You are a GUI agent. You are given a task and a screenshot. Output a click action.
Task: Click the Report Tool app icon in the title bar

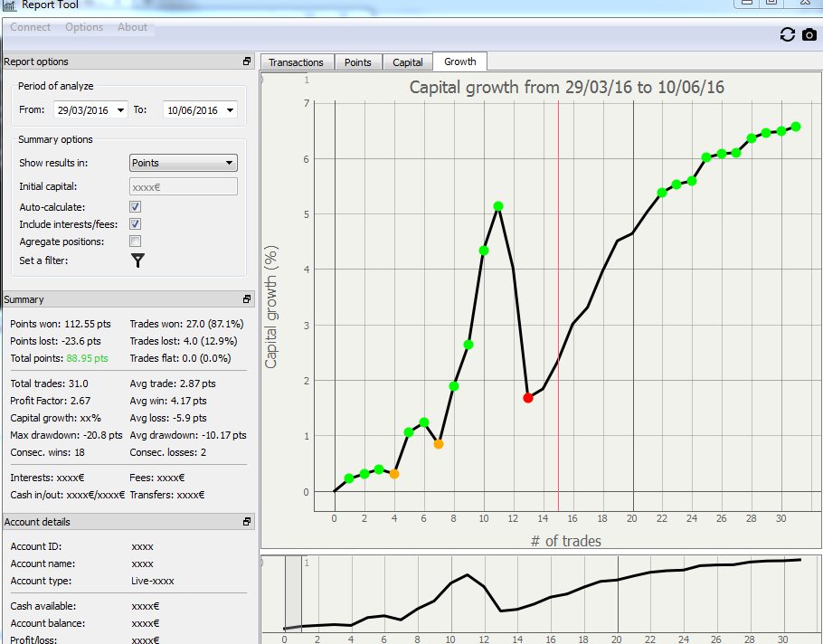(x=10, y=5)
